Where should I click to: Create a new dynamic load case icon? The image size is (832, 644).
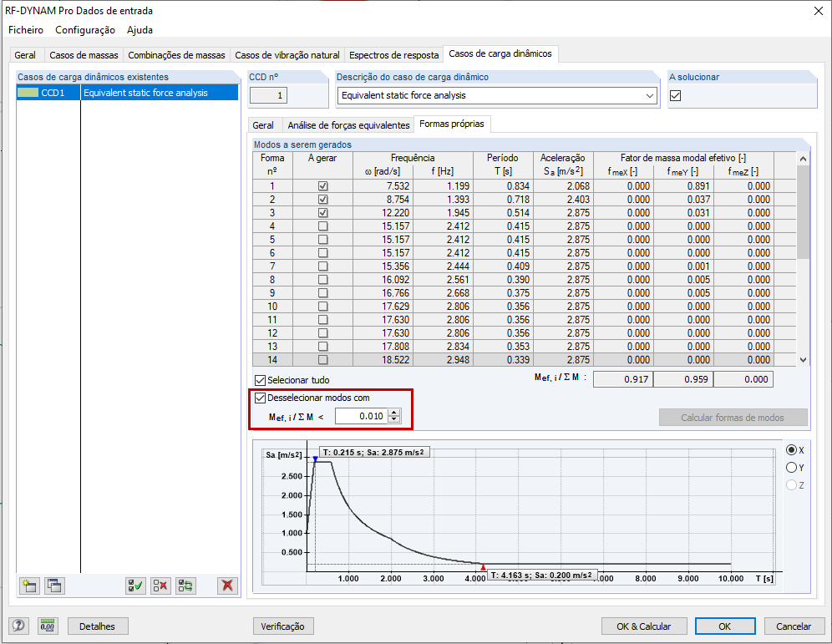coord(30,586)
